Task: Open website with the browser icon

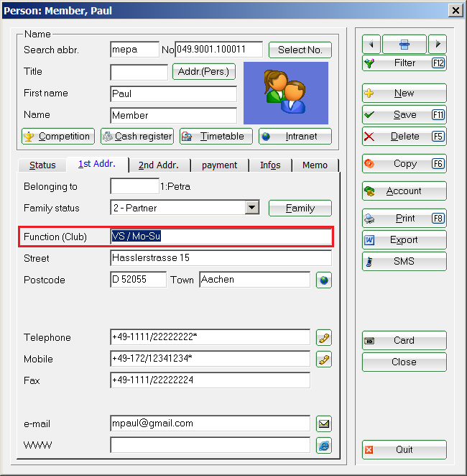Action: (324, 446)
